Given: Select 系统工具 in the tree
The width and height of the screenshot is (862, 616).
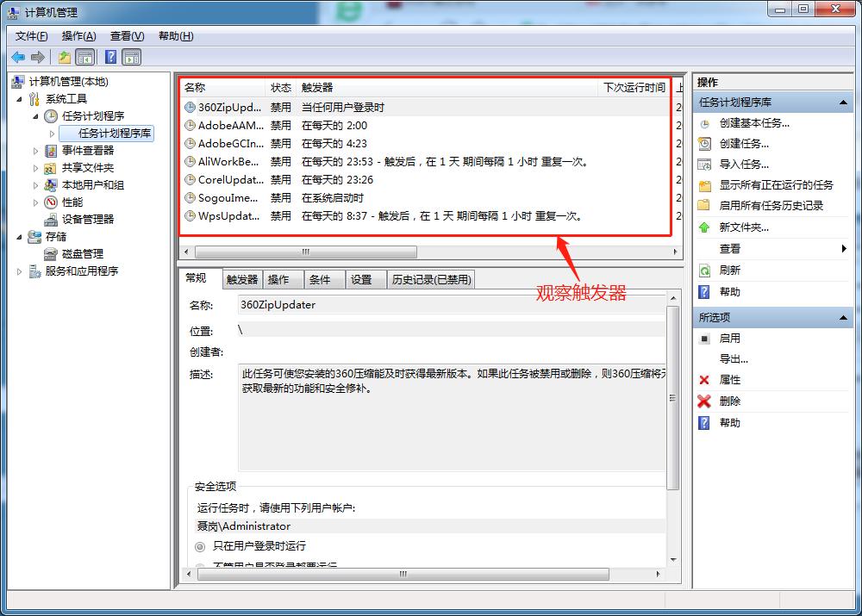Looking at the screenshot, I should click(66, 99).
